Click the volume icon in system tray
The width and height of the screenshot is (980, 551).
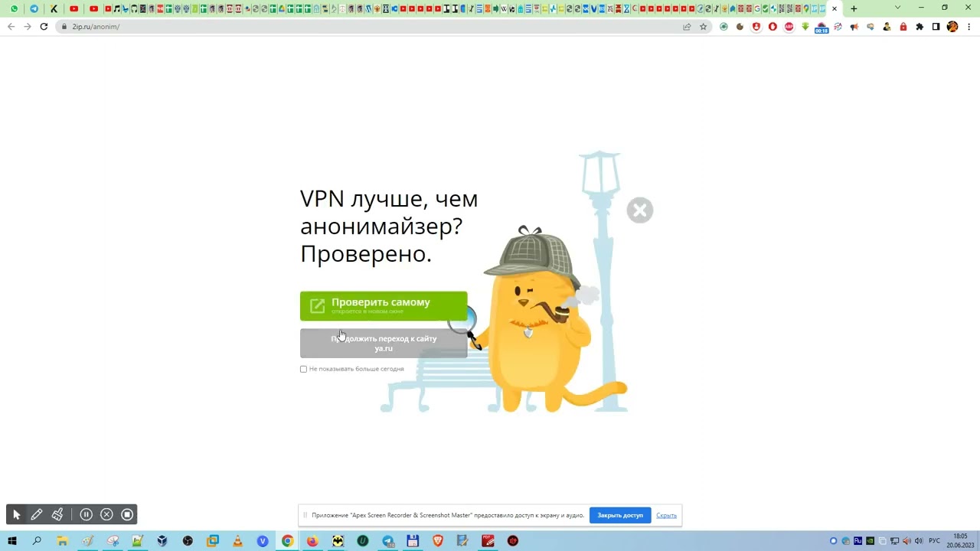(919, 541)
